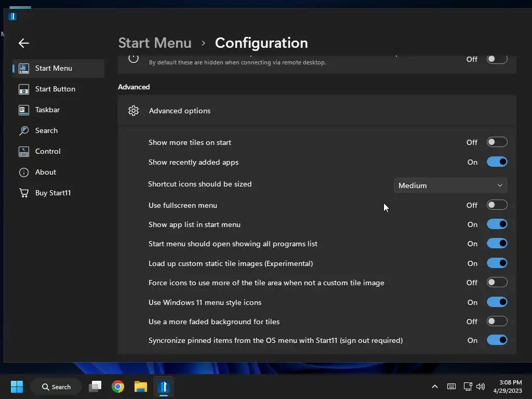This screenshot has width=532, height=399.
Task: Click the Start11 icon in title bar
Action: [12, 16]
